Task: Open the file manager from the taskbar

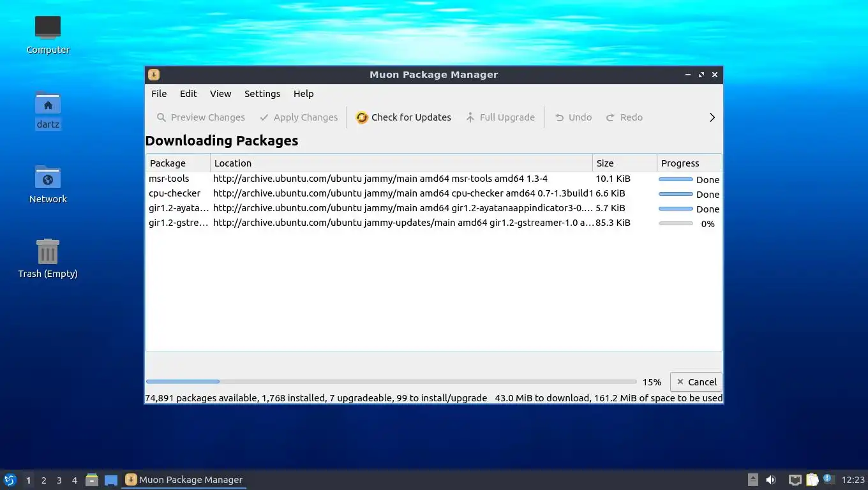Action: (92, 480)
